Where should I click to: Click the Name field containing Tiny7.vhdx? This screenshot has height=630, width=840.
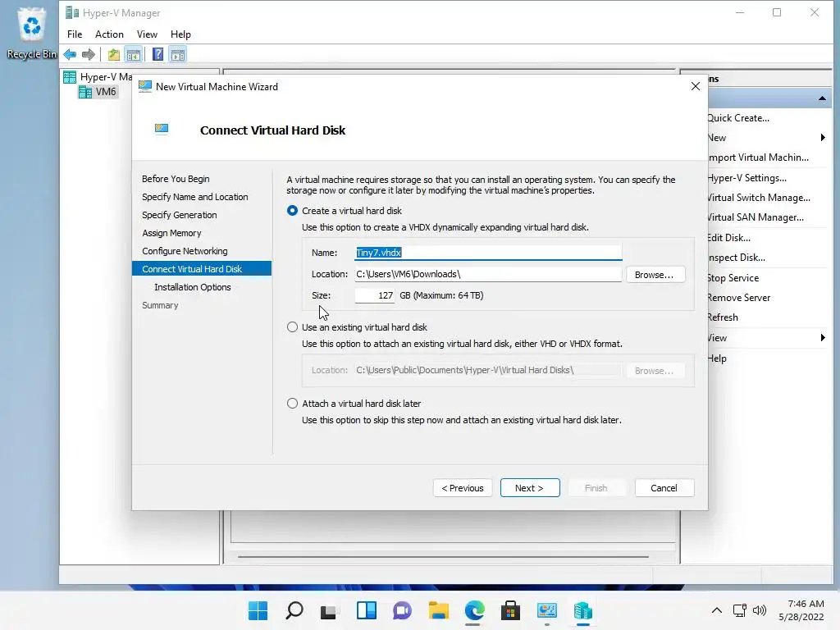pyautogui.click(x=488, y=253)
